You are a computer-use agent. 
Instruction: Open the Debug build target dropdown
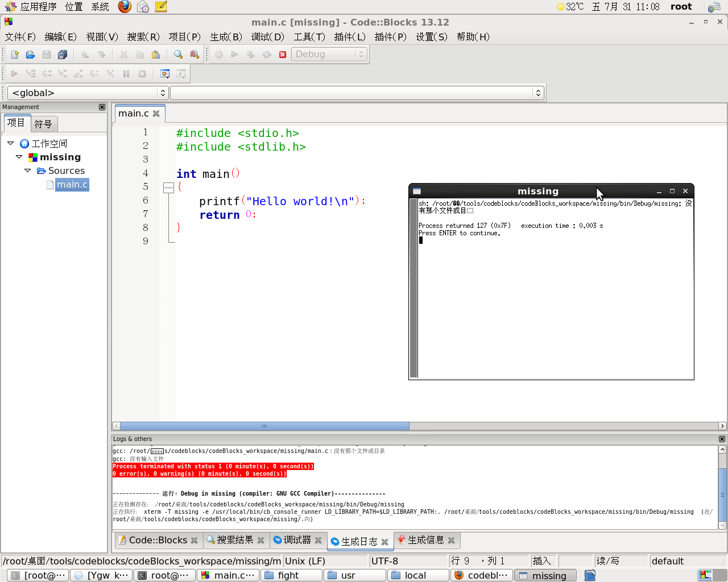click(x=329, y=55)
